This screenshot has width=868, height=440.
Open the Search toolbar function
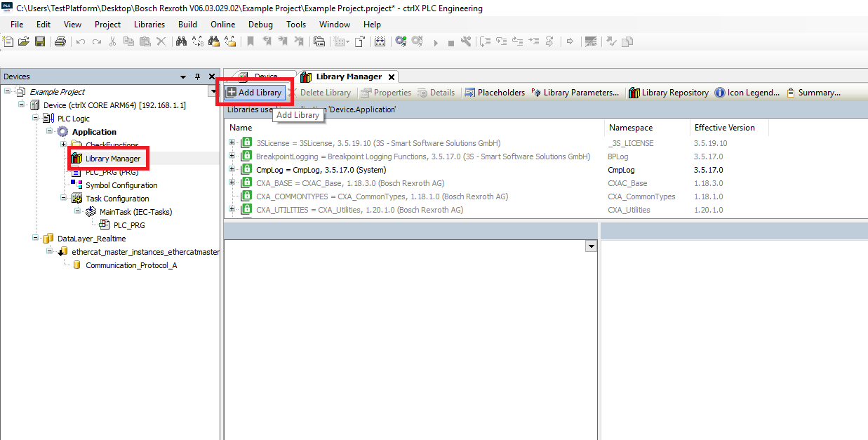(181, 41)
